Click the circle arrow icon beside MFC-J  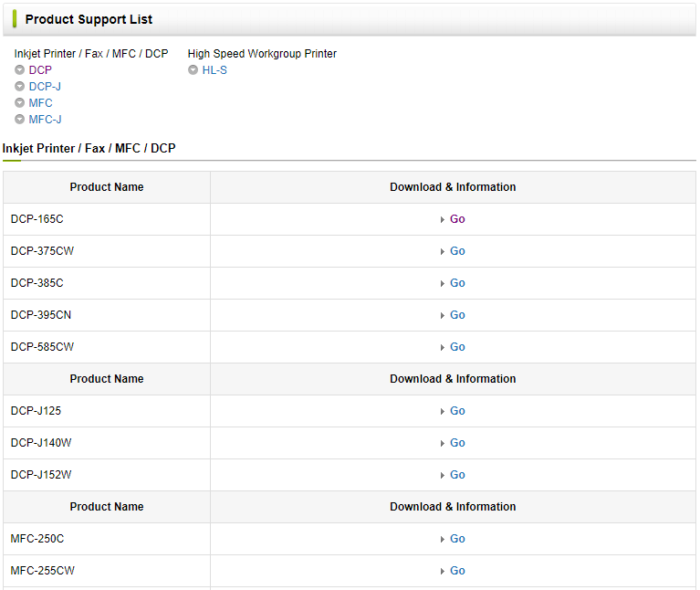pos(20,120)
